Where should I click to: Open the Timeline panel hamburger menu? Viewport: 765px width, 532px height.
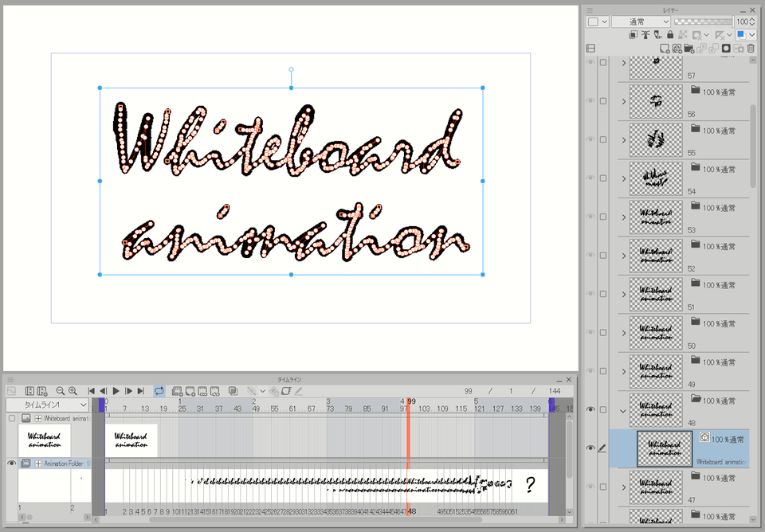tap(10, 379)
